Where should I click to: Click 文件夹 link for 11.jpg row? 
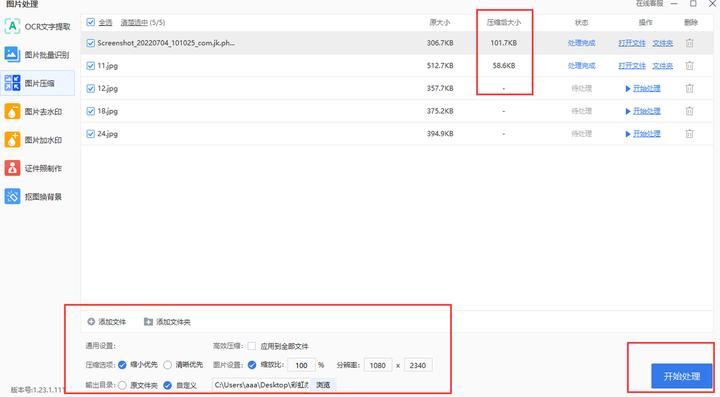[x=663, y=66]
